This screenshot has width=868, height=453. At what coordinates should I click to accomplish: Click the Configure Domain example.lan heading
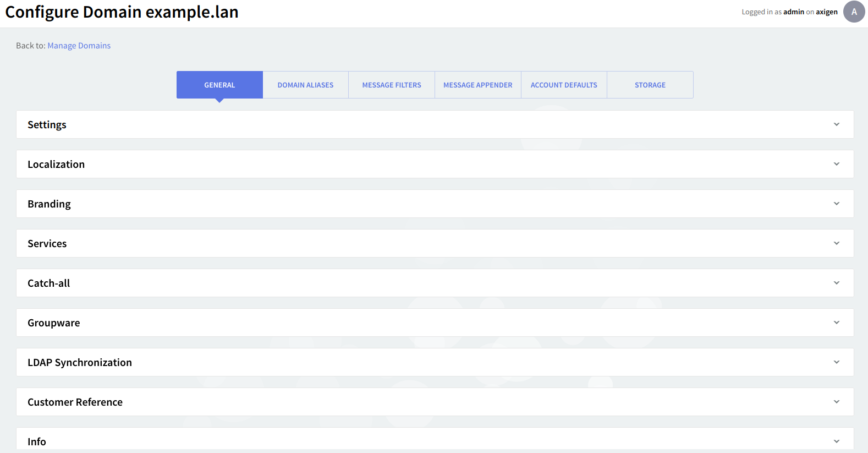pyautogui.click(x=122, y=12)
